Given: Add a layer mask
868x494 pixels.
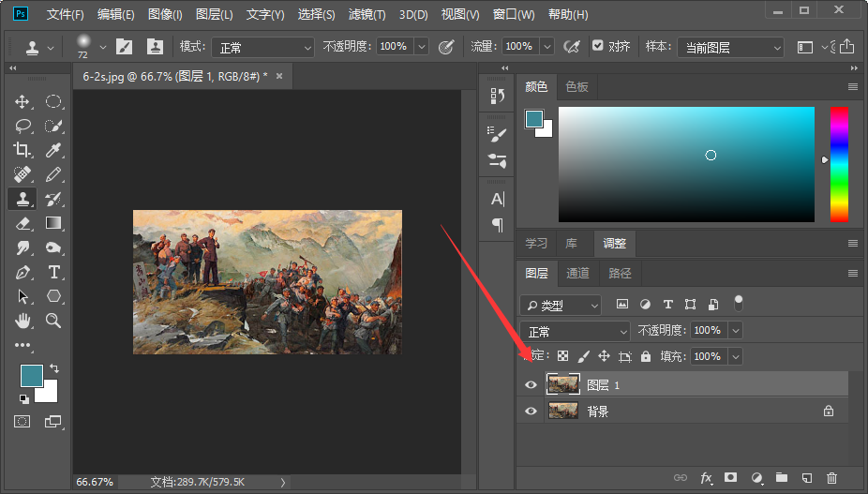Looking at the screenshot, I should click(731, 477).
